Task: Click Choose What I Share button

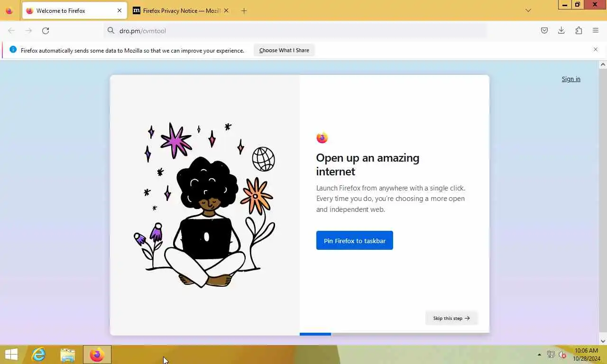Action: [284, 50]
